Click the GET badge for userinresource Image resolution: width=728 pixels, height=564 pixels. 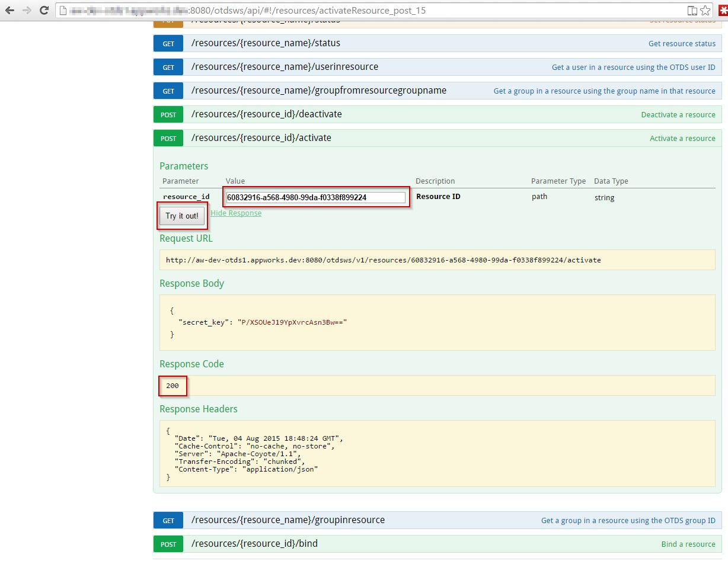[x=168, y=67]
